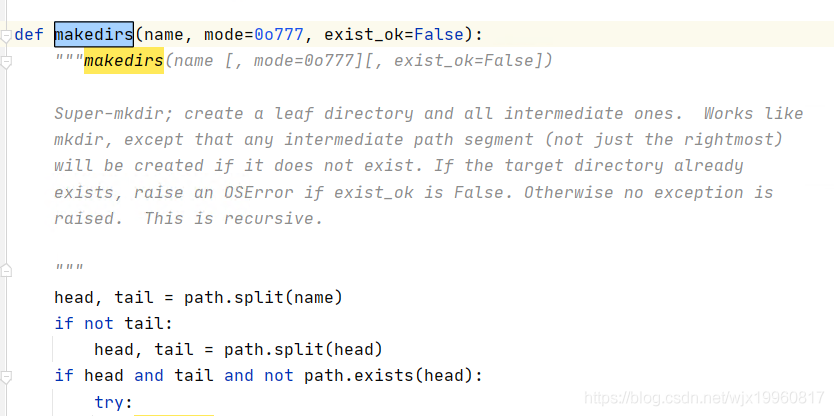
Task: Open the blog.csdn.net watermark link
Action: point(704,398)
